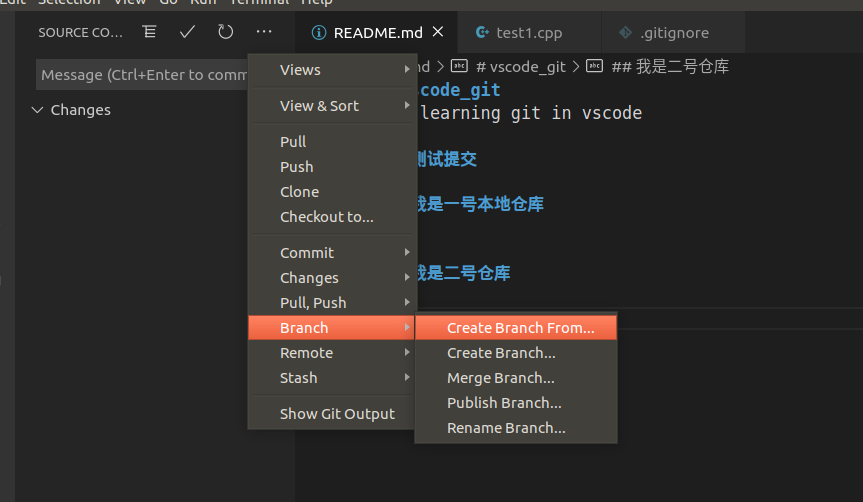Choose Clone from the menu
The width and height of the screenshot is (863, 502).
point(332,192)
